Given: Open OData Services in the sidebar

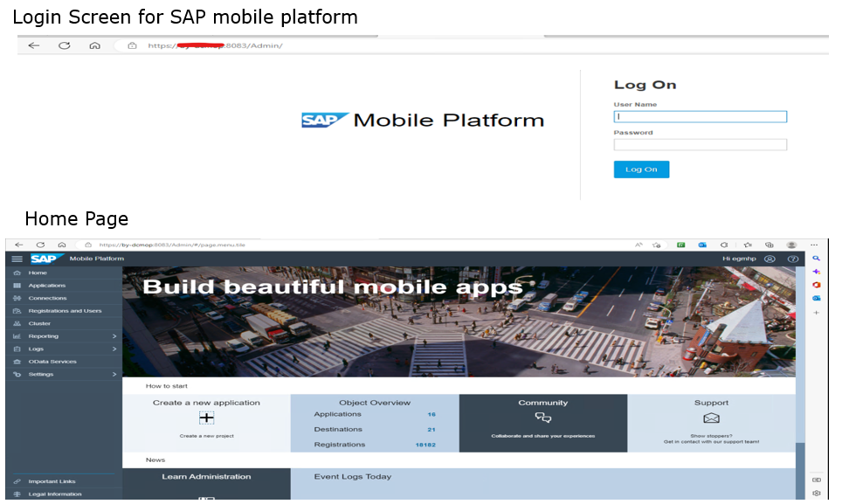Looking at the screenshot, I should point(52,362).
